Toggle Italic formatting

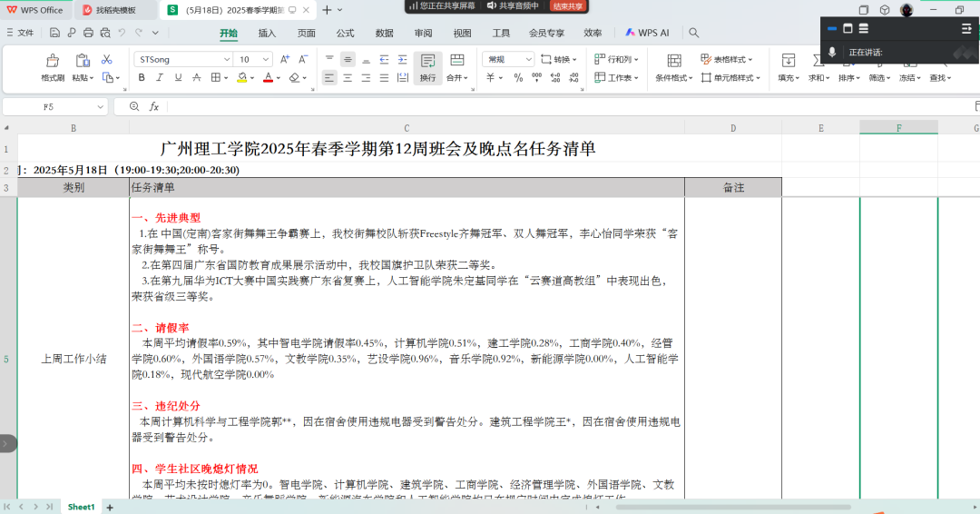pyautogui.click(x=160, y=78)
